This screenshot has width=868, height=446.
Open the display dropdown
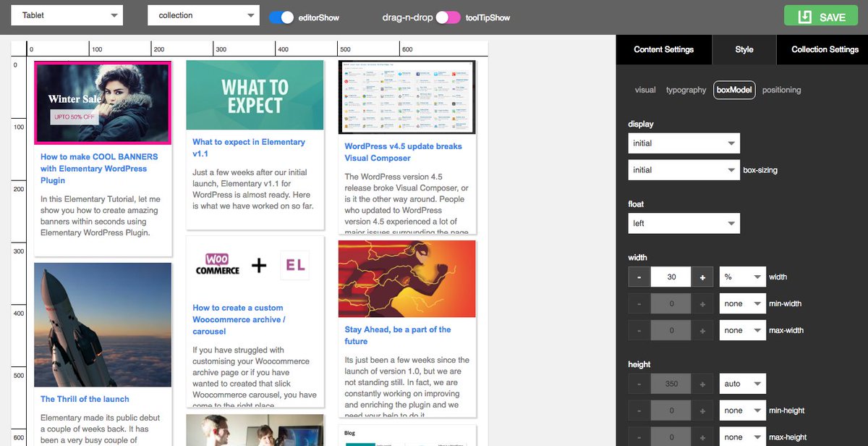click(684, 143)
